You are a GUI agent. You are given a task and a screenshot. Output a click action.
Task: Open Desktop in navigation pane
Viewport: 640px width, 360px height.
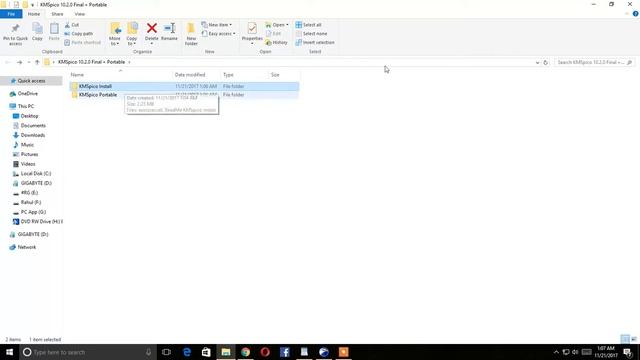pyautogui.click(x=29, y=116)
